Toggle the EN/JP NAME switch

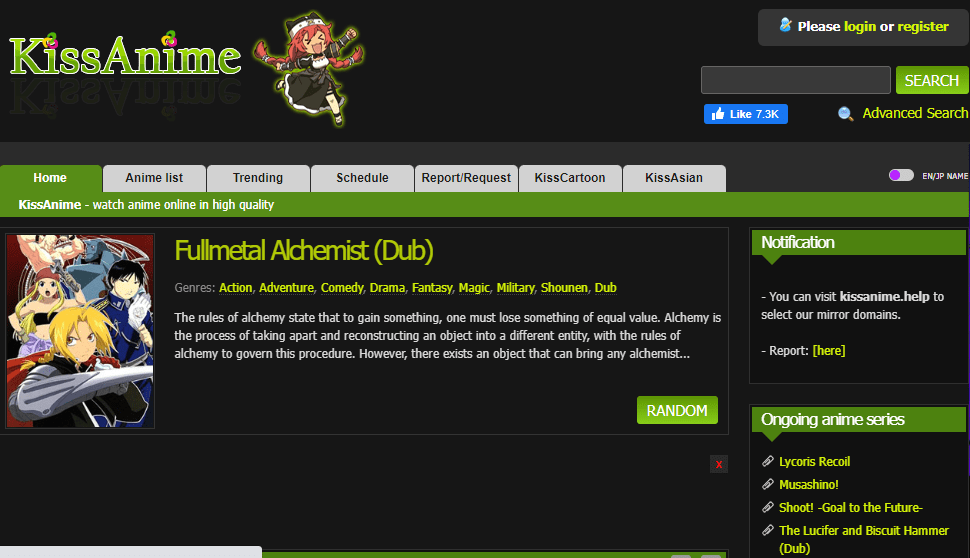[901, 175]
